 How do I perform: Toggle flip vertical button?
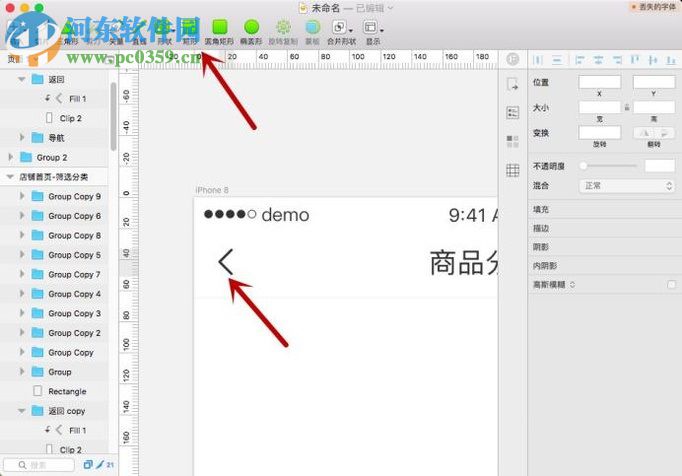[664, 133]
